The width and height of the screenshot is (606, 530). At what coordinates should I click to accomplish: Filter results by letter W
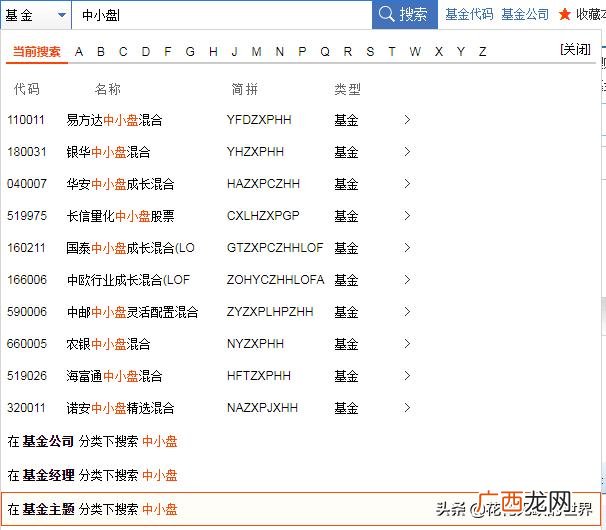pyautogui.click(x=415, y=51)
